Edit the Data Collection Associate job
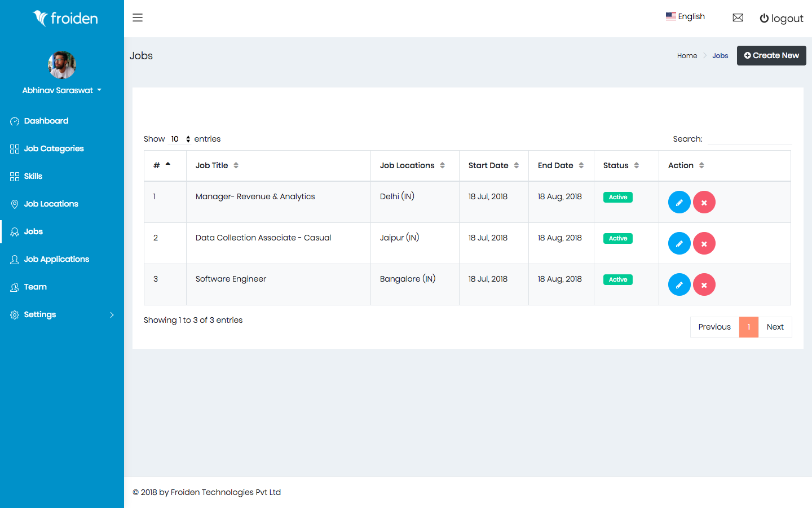The height and width of the screenshot is (508, 812). pyautogui.click(x=679, y=243)
